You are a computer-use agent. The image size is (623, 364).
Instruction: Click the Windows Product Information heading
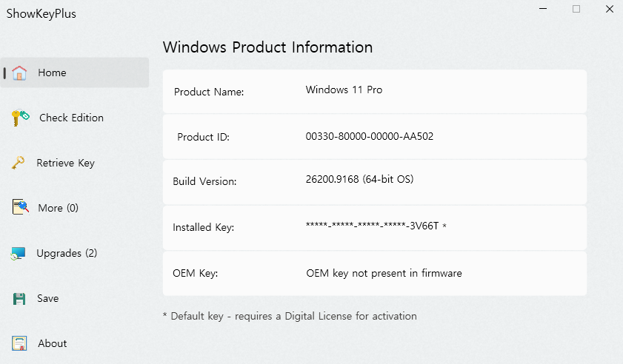267,47
